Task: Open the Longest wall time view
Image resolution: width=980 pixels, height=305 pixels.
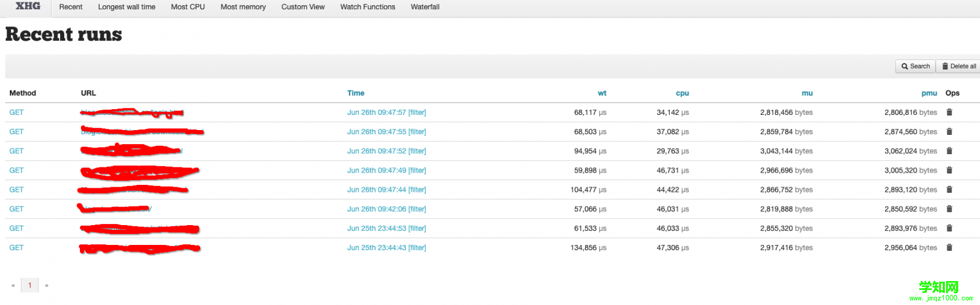Action: pyautogui.click(x=127, y=7)
